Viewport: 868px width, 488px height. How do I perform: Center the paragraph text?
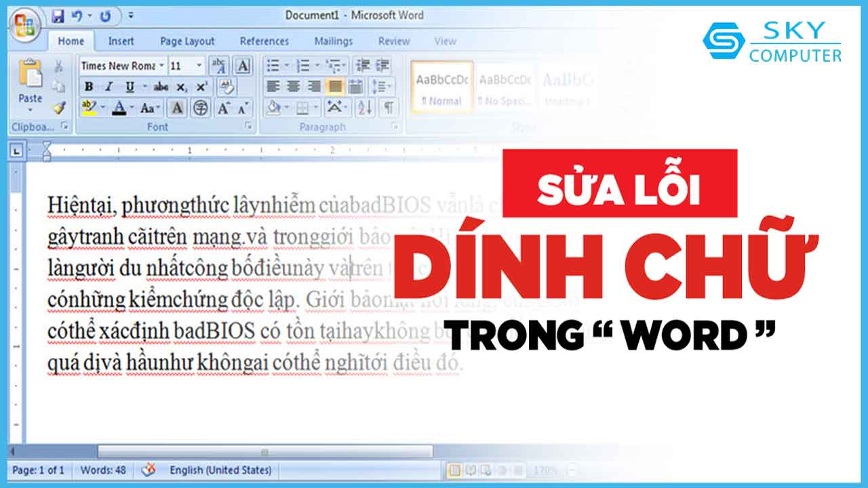tap(293, 87)
